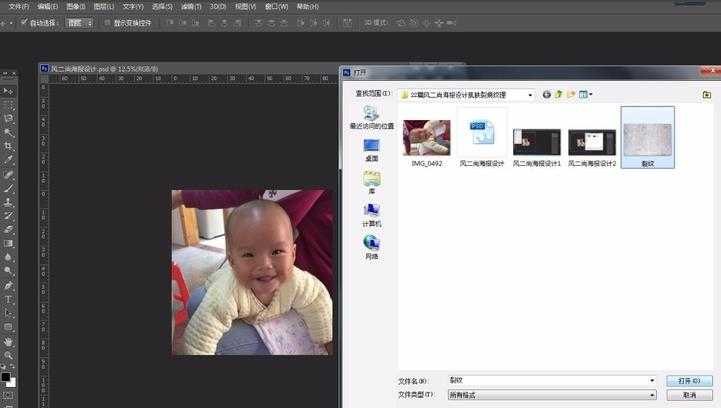Viewport: 721px width, 408px height.
Task: Select the Move tool
Action: coord(8,91)
